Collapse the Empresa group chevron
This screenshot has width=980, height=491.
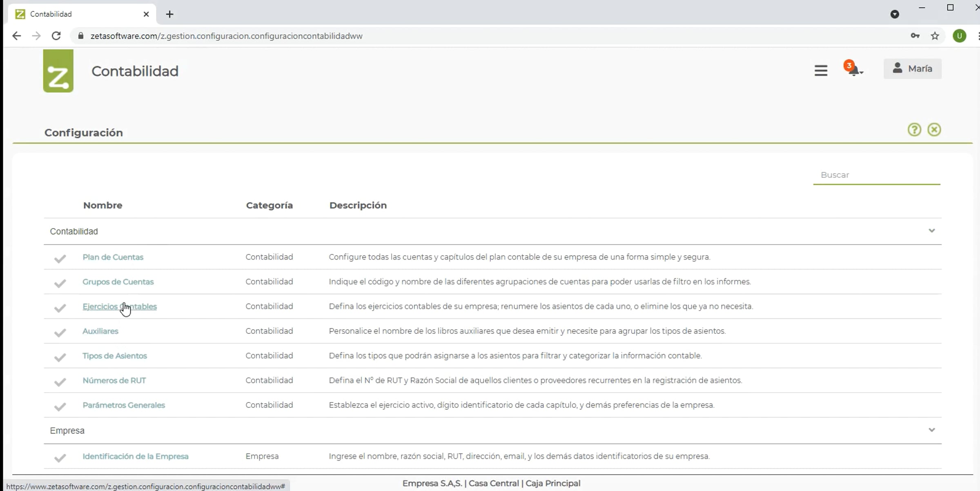point(932,430)
